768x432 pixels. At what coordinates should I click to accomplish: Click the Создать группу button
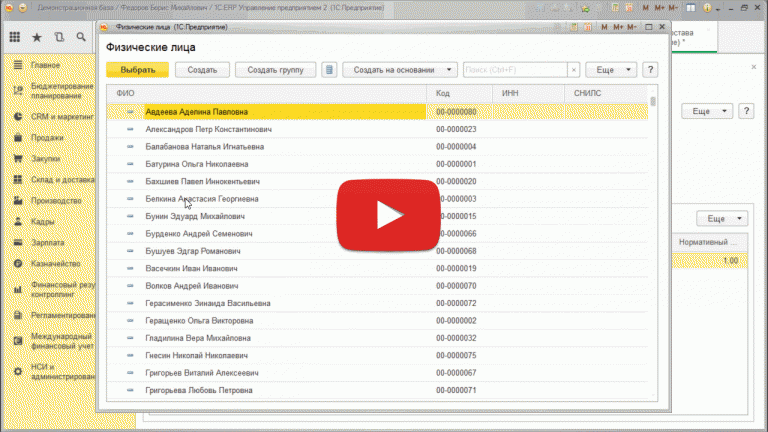275,70
